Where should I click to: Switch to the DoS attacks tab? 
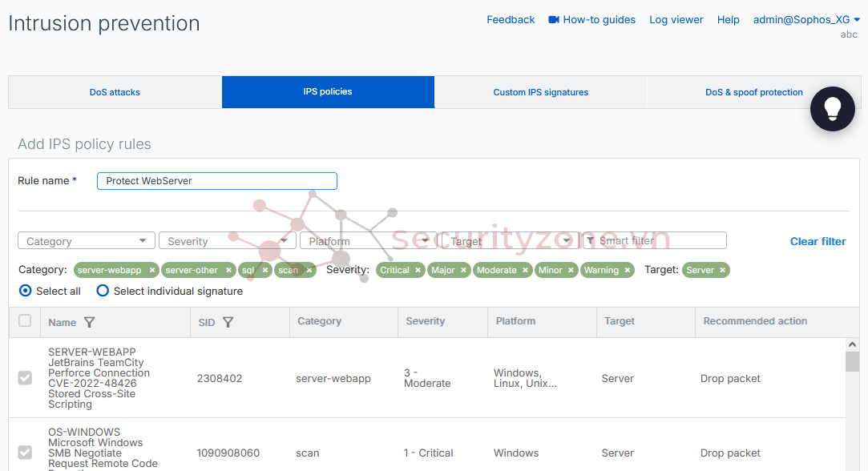[x=115, y=92]
